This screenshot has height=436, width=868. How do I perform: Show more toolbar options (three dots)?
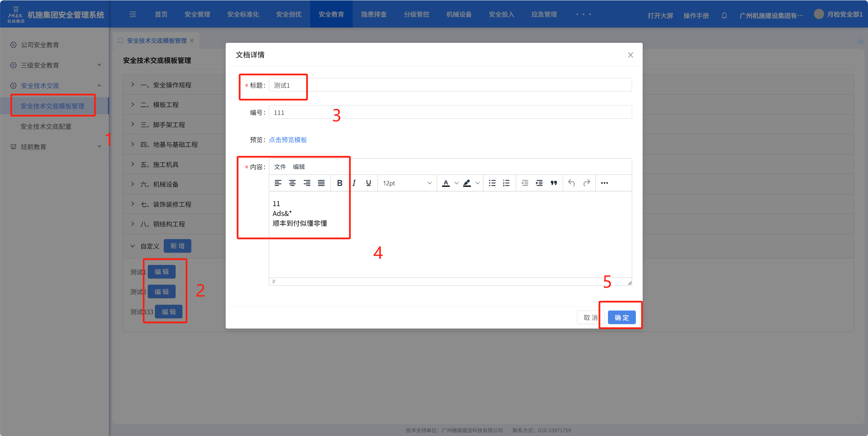tap(604, 183)
